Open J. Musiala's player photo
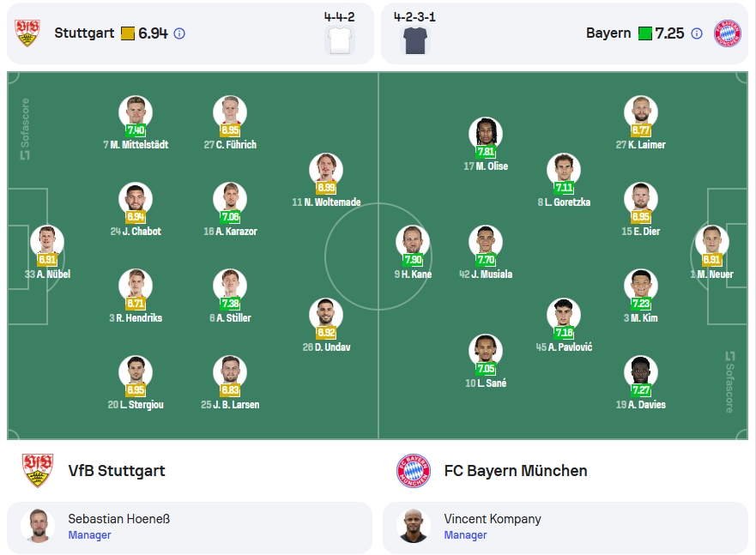Image resolution: width=756 pixels, height=555 pixels. point(486,241)
